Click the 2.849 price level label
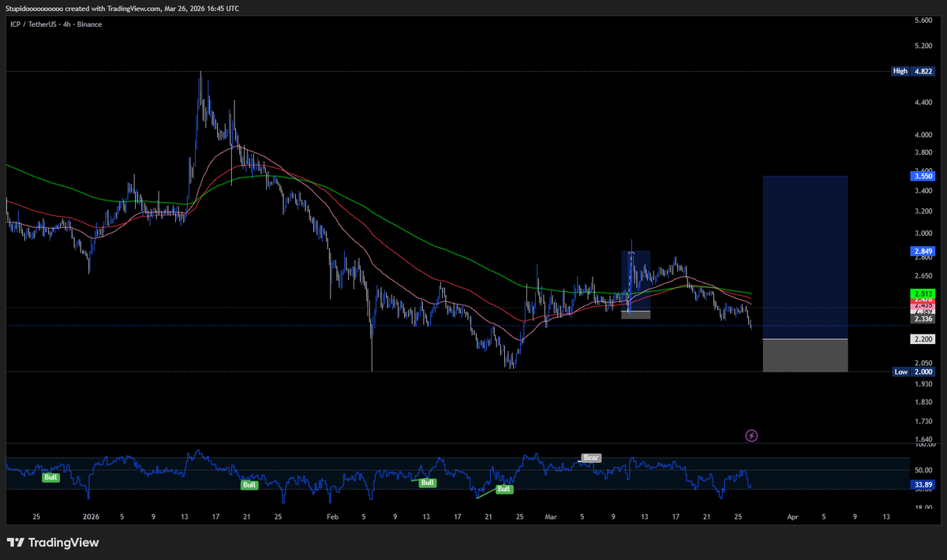Viewport: 947px width, 560px height. tap(922, 251)
